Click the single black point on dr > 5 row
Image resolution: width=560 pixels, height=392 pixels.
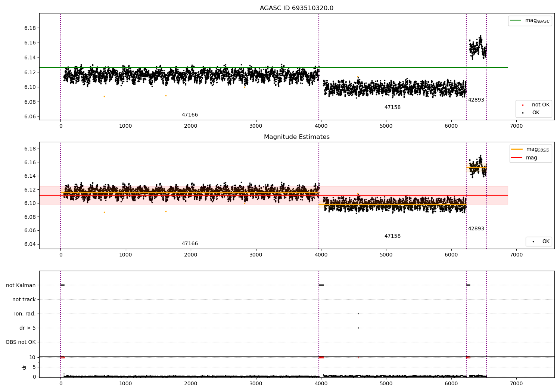(358, 328)
